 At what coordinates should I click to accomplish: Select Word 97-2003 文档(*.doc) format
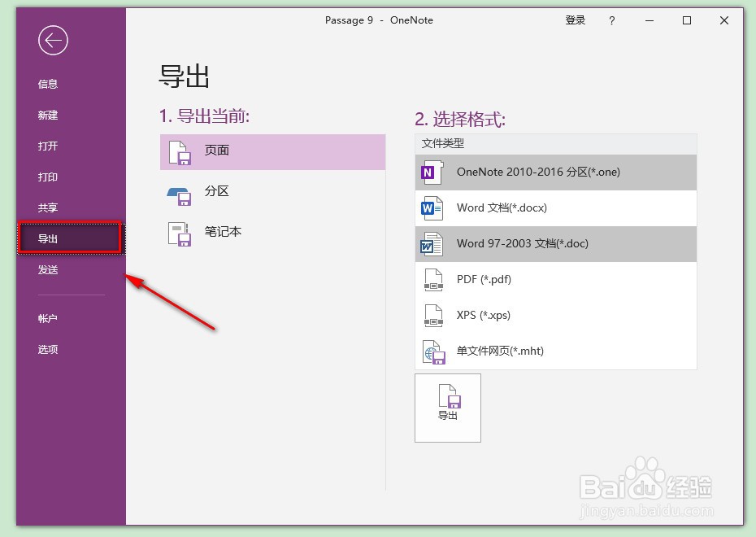click(555, 243)
